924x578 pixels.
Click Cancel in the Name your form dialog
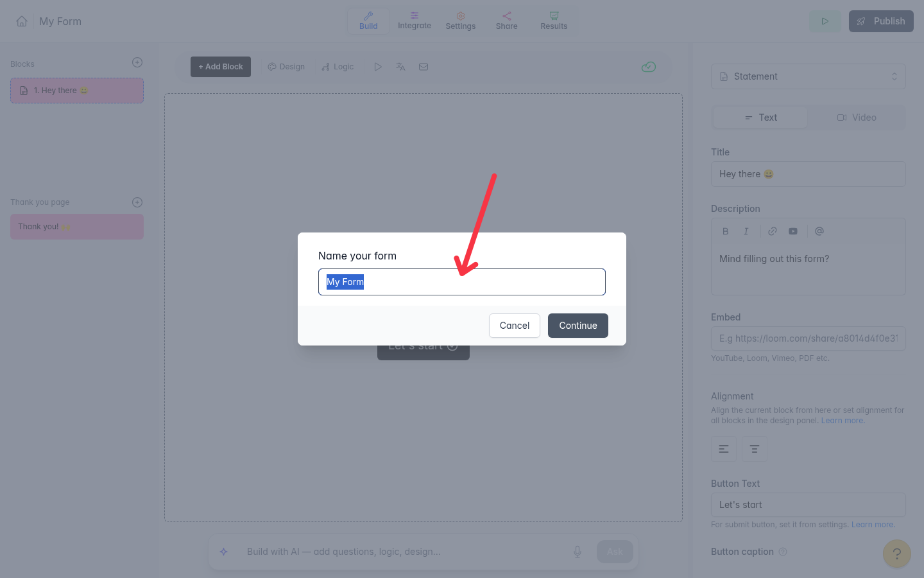(515, 326)
